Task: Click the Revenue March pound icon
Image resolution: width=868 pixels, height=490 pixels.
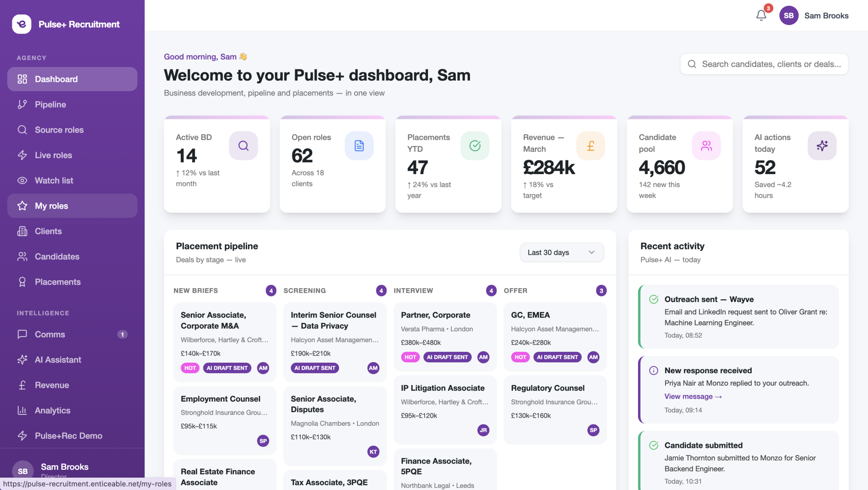Action: 591,146
